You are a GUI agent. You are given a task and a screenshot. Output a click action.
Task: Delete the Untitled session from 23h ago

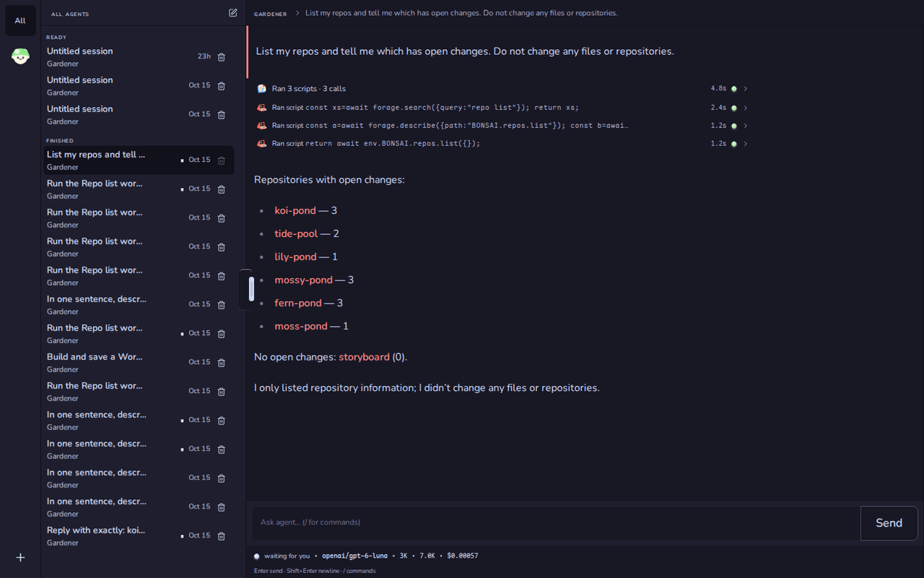222,57
